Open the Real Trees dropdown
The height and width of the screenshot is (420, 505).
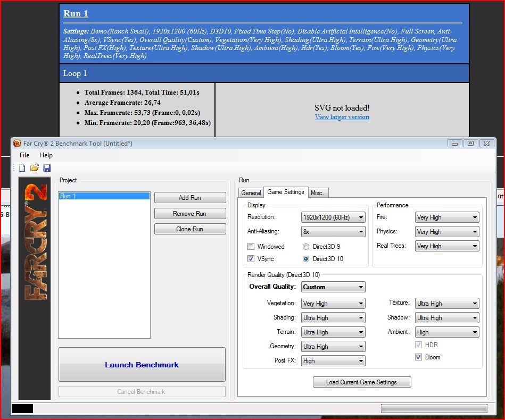click(x=447, y=246)
